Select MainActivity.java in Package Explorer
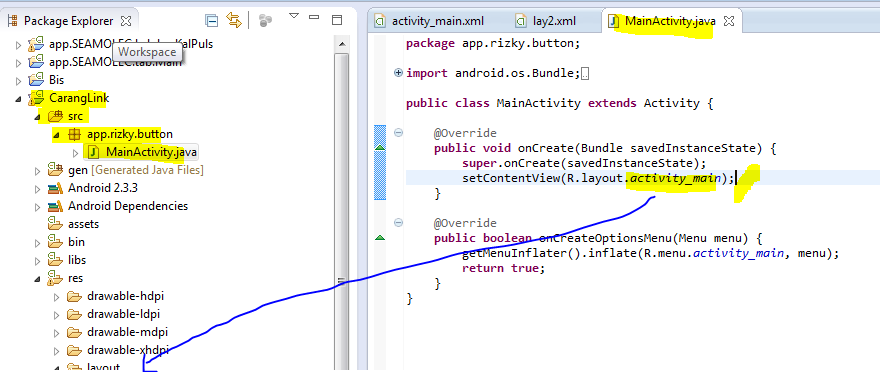Viewport: 880px width, 372px height. tap(152, 152)
